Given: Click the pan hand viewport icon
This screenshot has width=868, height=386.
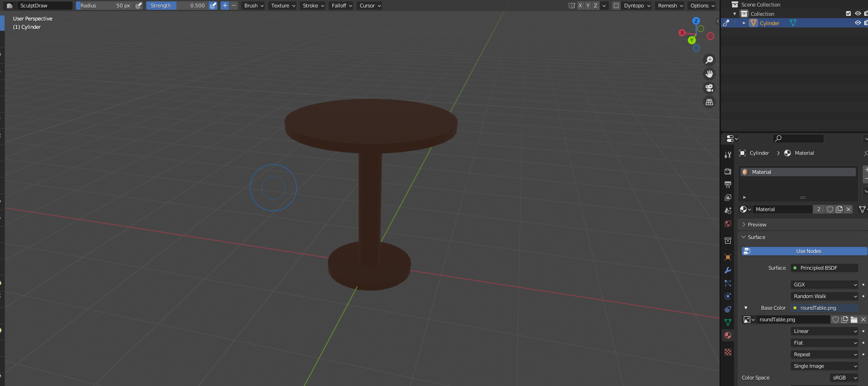Looking at the screenshot, I should (709, 74).
